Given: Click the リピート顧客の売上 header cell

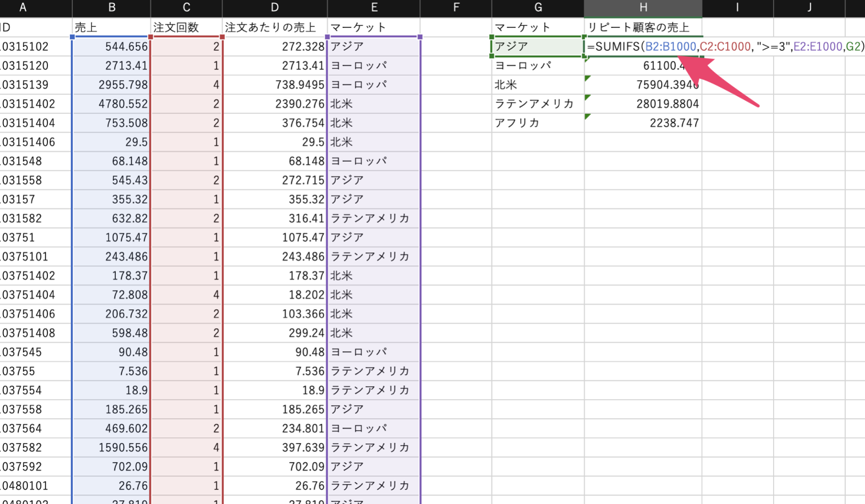Looking at the screenshot, I should [x=643, y=27].
